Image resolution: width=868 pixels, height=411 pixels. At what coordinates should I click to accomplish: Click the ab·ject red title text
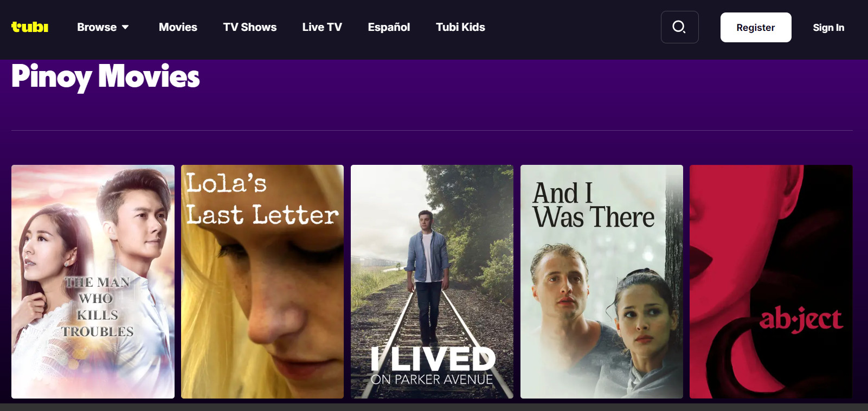coord(801,319)
